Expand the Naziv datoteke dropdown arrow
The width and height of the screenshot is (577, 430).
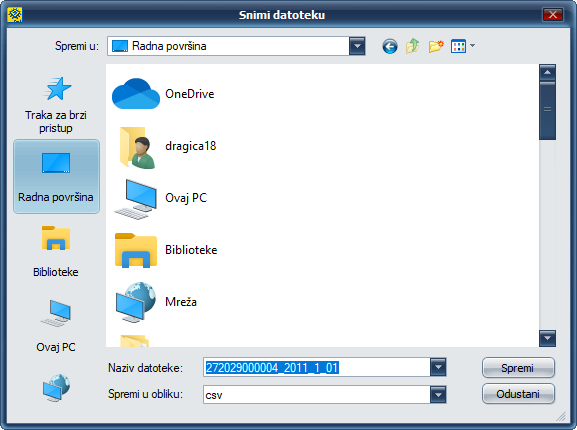coord(438,367)
